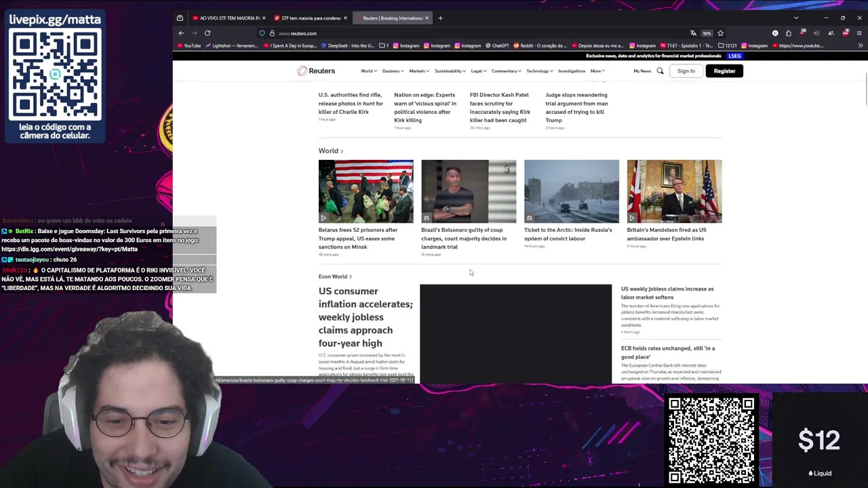Click the LSEG exclusive news banner
The width and height of the screenshot is (868, 488).
pos(663,56)
